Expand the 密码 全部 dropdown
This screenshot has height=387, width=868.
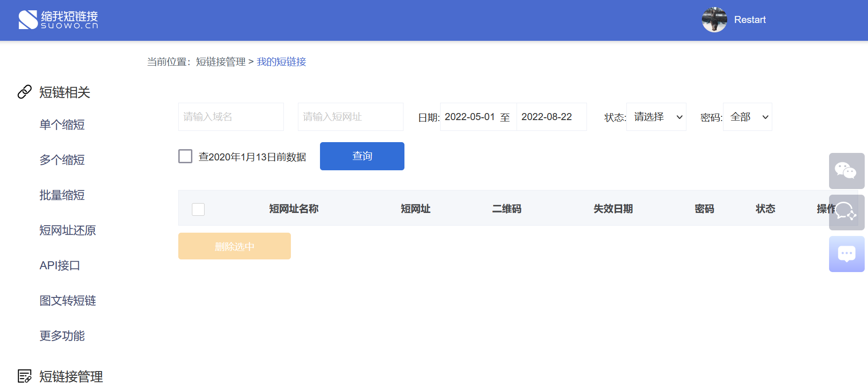(747, 117)
